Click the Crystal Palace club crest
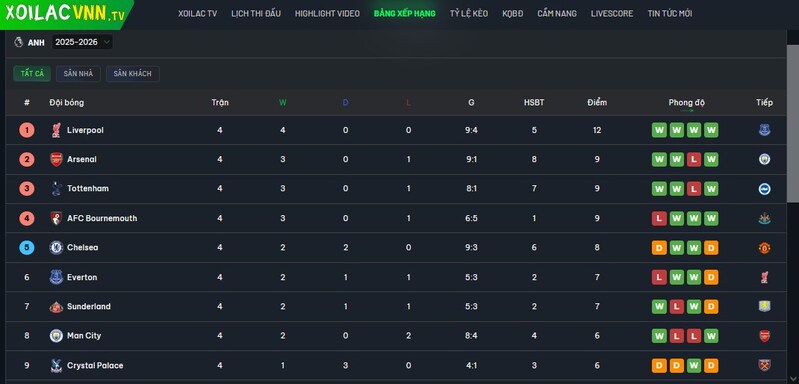 [x=56, y=365]
